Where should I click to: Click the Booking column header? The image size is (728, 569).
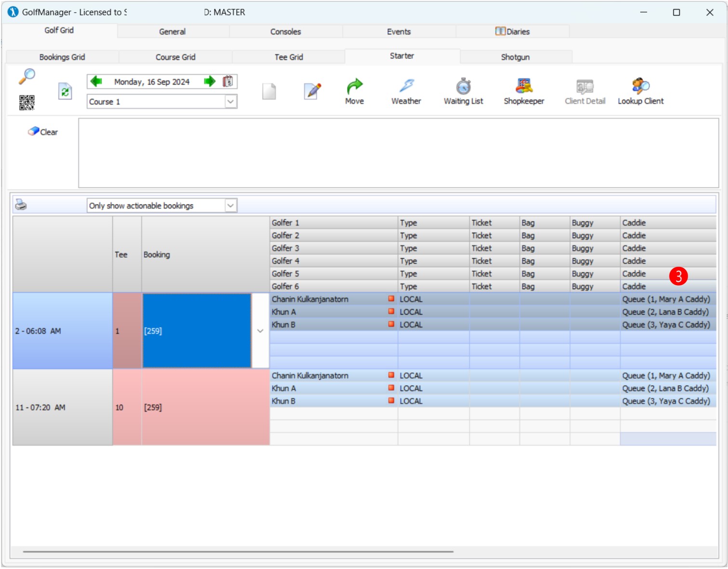coord(205,254)
